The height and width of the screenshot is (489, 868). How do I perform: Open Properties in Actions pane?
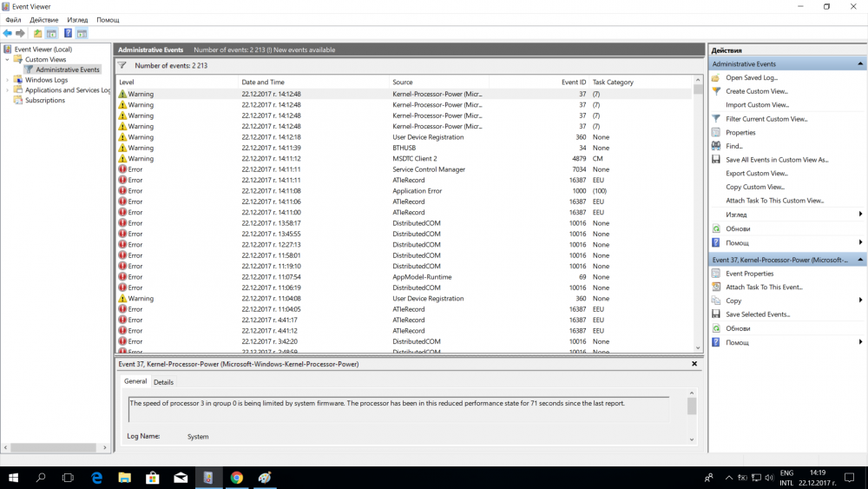coord(740,132)
